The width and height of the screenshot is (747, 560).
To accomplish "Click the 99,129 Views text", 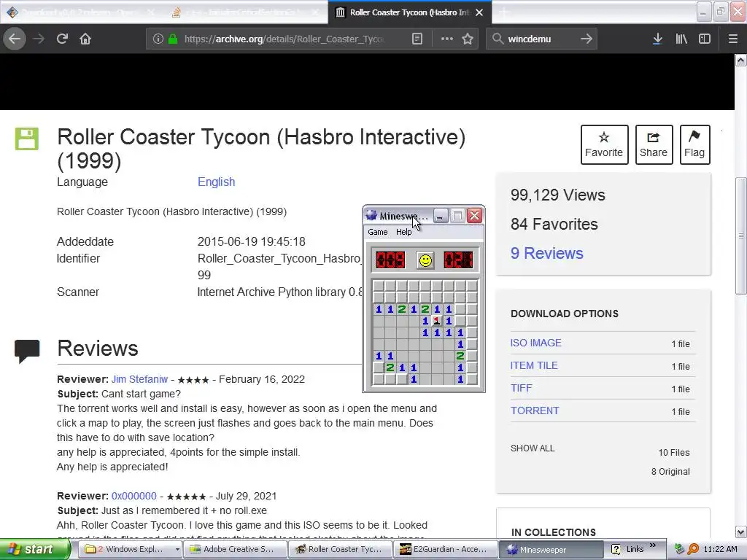I will click(558, 195).
